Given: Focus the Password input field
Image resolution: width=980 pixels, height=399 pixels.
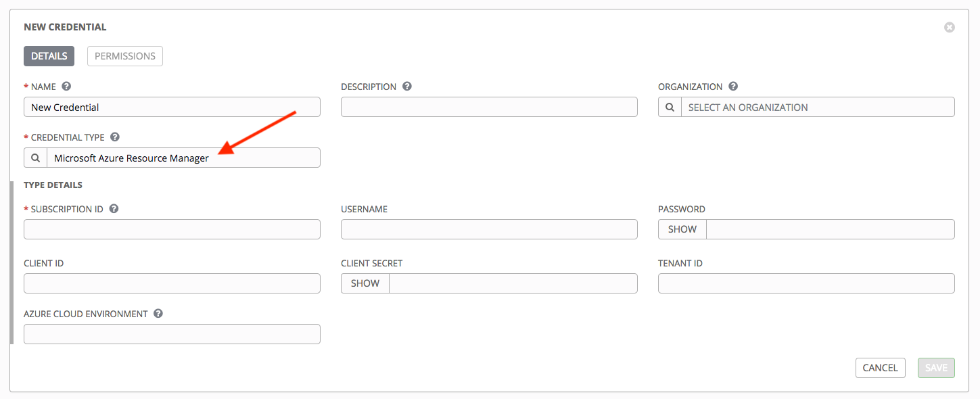Looking at the screenshot, I should (831, 229).
